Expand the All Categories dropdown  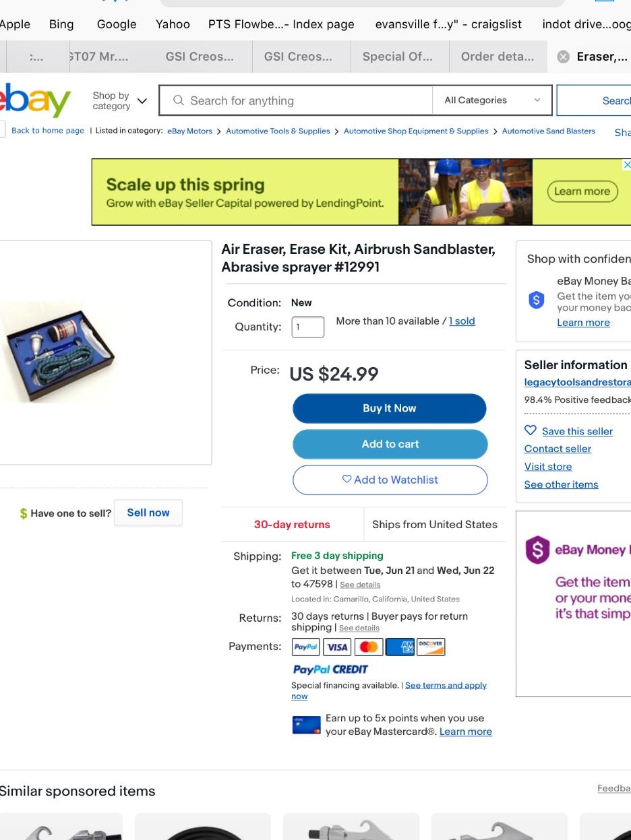click(492, 100)
